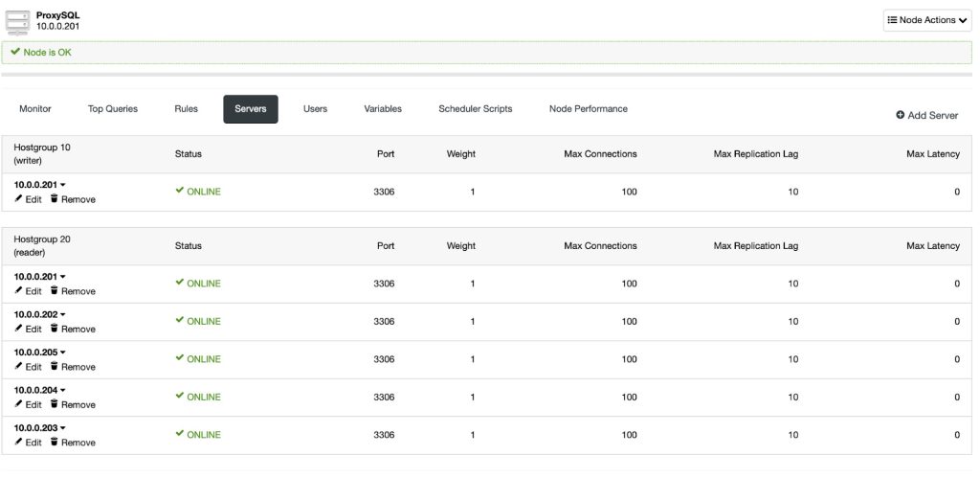The image size is (980, 478).
Task: Click Edit label for server 10.0.0.203
Action: [x=33, y=443]
